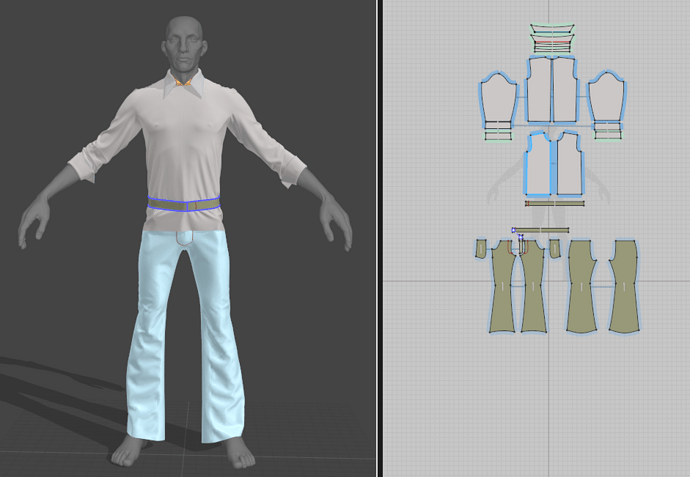Screen dimensions: 690x477
Task: Select the orange button at the shirt collar
Action: [182, 82]
